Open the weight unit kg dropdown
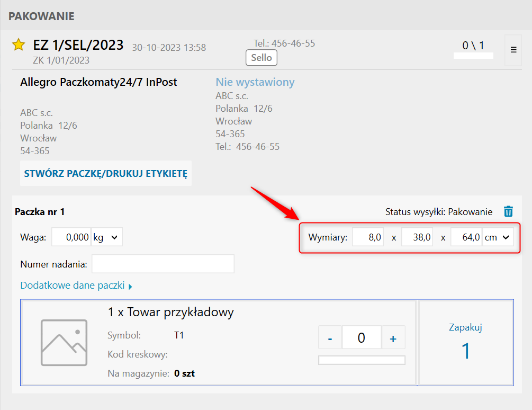Image resolution: width=532 pixels, height=410 pixels. point(106,237)
